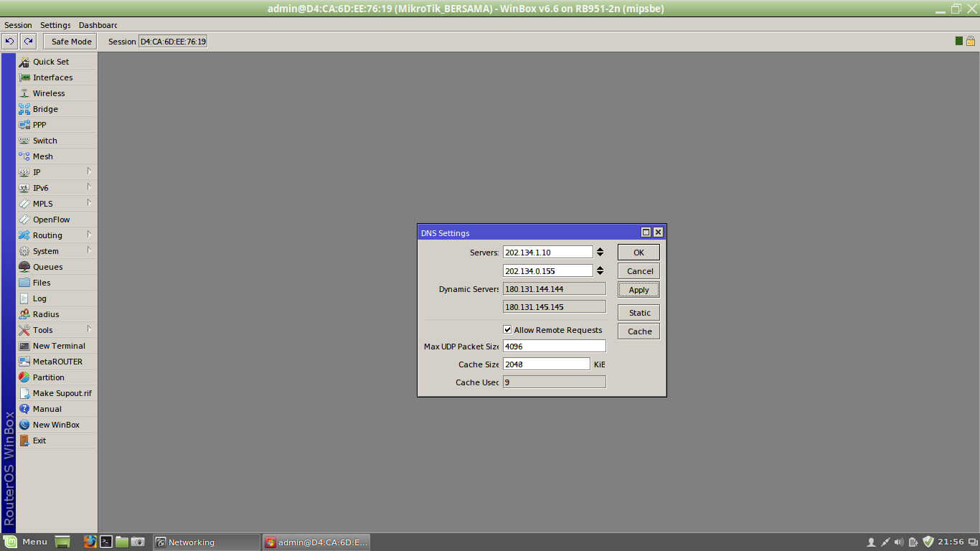The width and height of the screenshot is (980, 551).
Task: Close the DNS Settings dialog
Action: click(658, 232)
